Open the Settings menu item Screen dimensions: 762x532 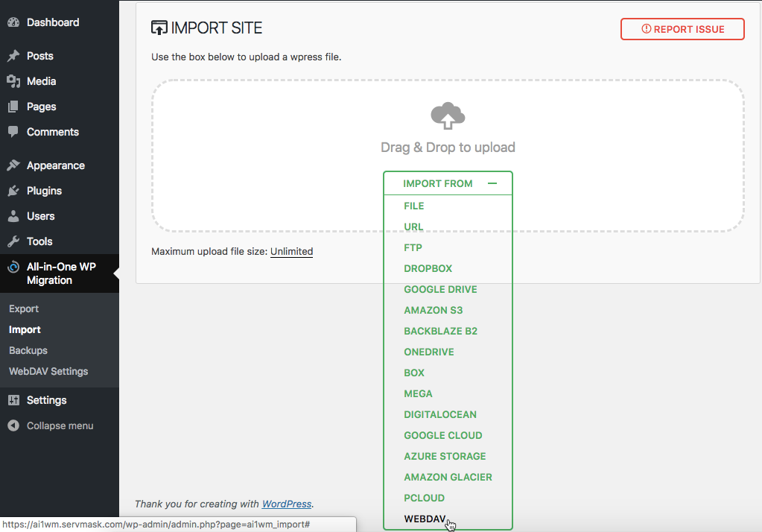click(46, 400)
